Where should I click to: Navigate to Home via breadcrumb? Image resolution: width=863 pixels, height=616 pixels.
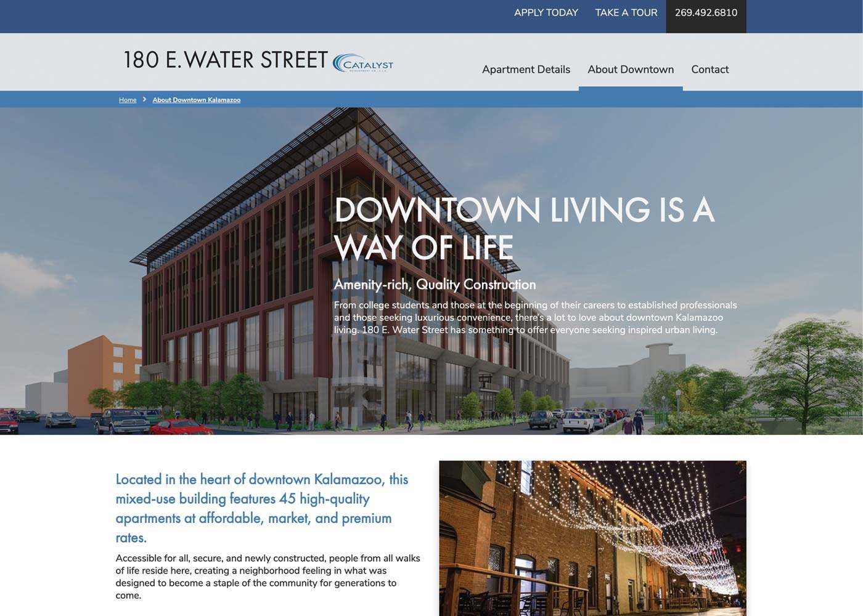[128, 100]
